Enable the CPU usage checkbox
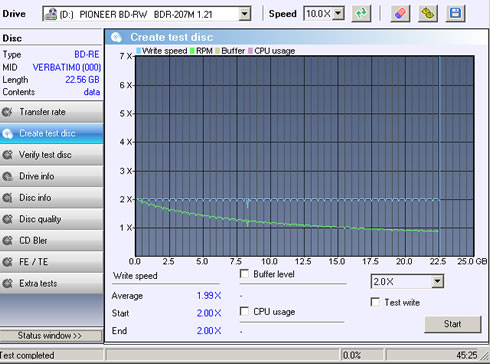The height and width of the screenshot is (364, 490). coord(244,311)
